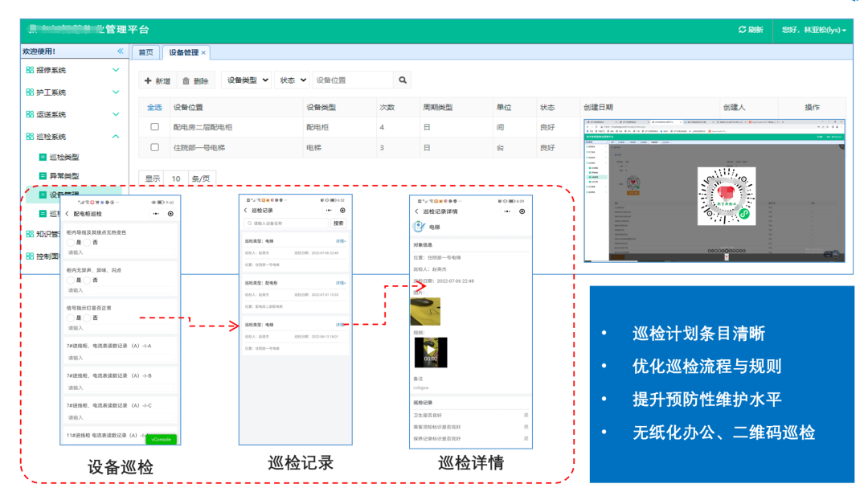Click the 护工系统 grid icon in the sidebar
The height and width of the screenshot is (488, 868).
(30, 92)
